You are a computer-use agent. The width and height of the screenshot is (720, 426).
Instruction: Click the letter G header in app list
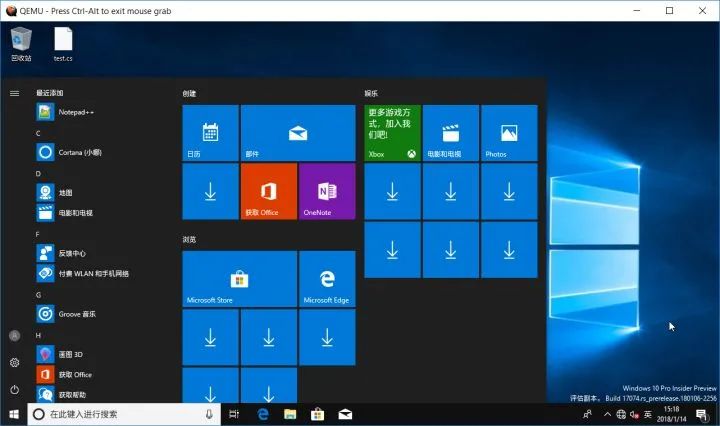tap(38, 295)
